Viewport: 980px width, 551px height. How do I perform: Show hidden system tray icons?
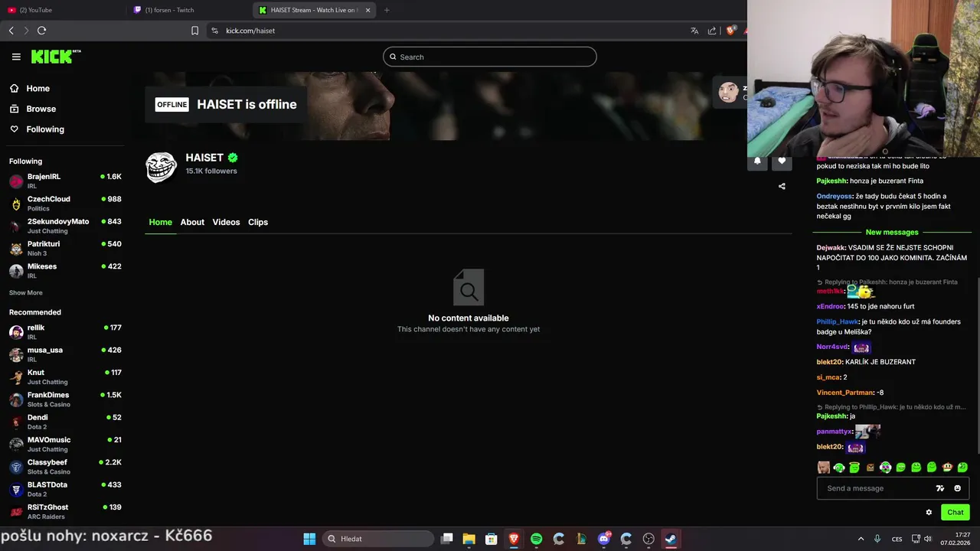point(861,539)
